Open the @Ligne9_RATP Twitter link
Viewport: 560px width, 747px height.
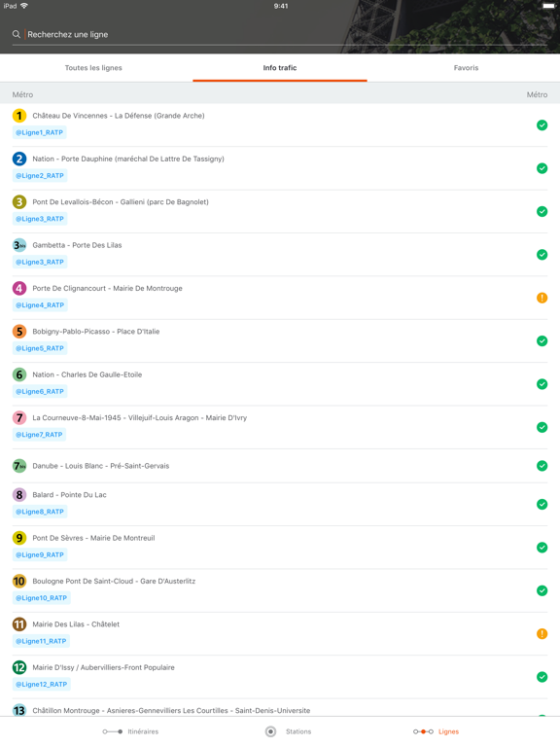[x=40, y=555]
